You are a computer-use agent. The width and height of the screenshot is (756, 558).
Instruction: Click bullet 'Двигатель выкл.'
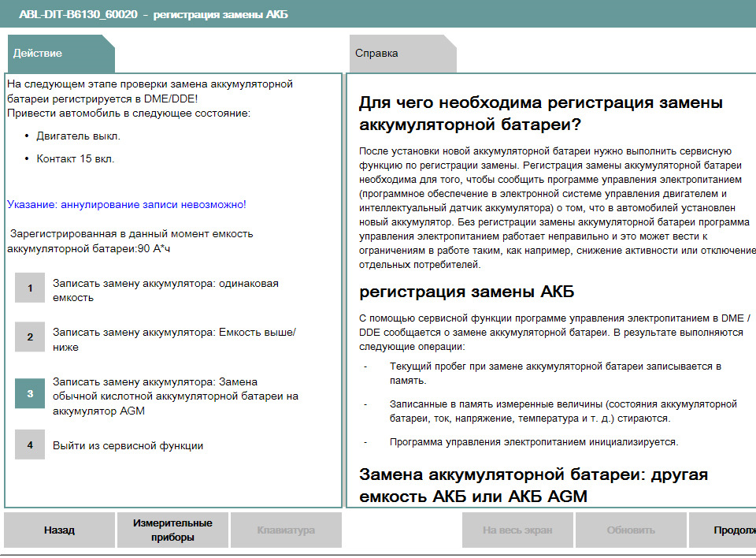click(78, 136)
